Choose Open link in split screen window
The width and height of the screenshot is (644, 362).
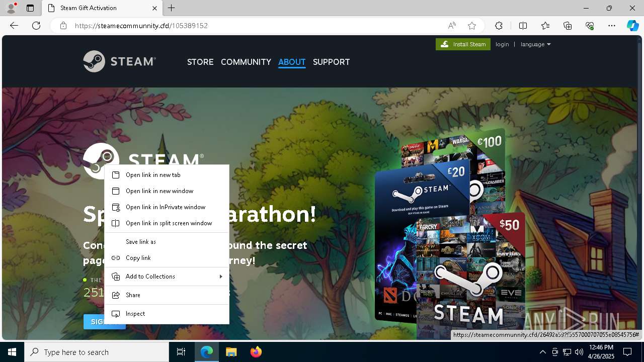pos(167,223)
